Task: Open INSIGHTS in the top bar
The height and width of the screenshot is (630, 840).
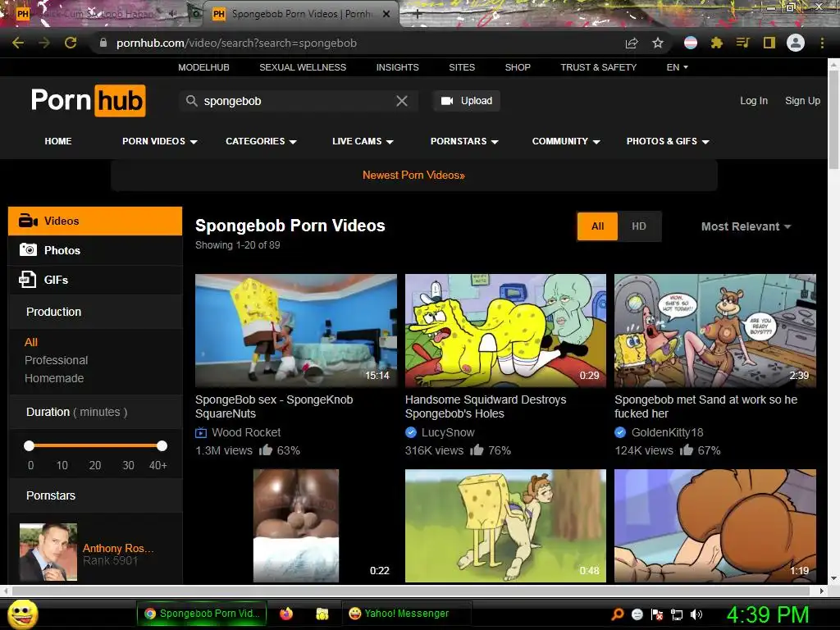Action: click(398, 67)
